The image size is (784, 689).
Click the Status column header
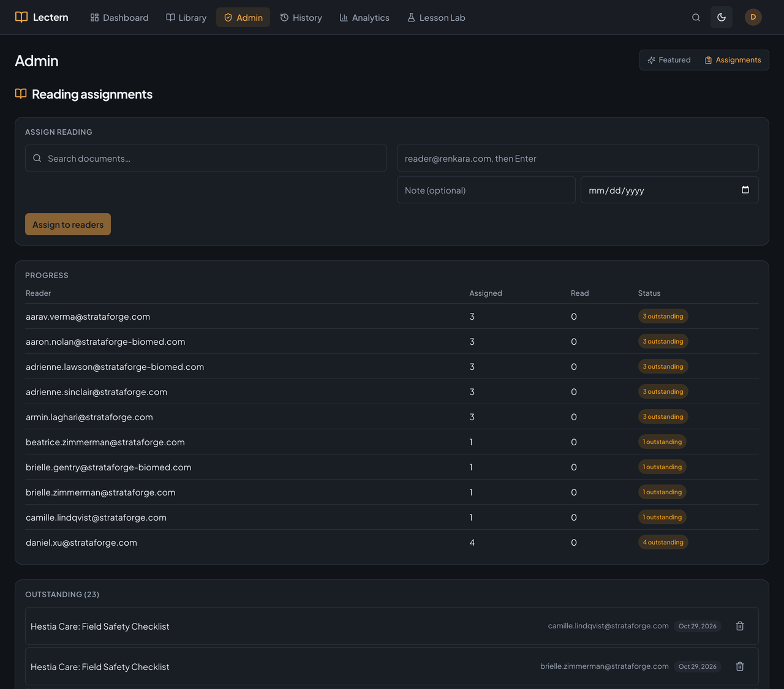(x=649, y=293)
